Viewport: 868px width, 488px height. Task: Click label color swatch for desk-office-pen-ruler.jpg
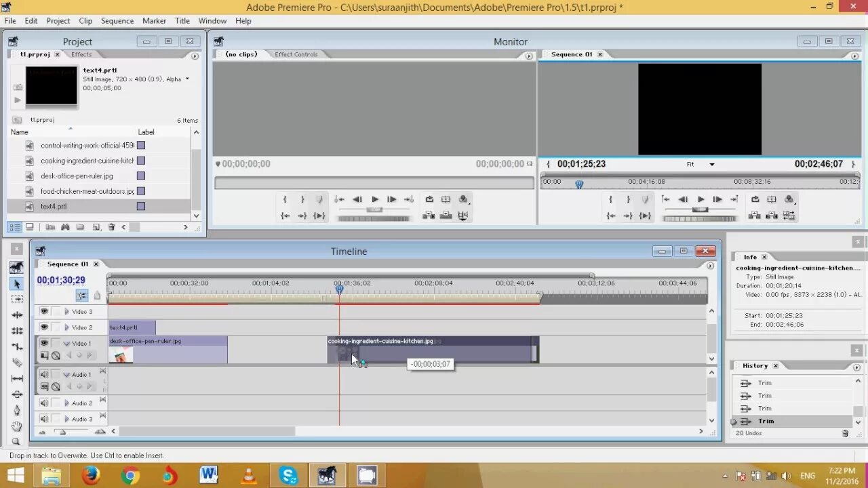click(x=141, y=176)
